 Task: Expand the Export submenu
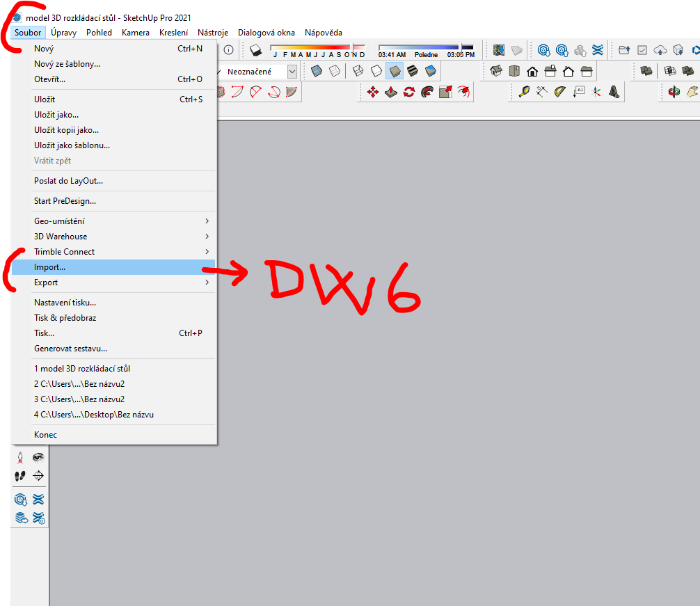113,282
